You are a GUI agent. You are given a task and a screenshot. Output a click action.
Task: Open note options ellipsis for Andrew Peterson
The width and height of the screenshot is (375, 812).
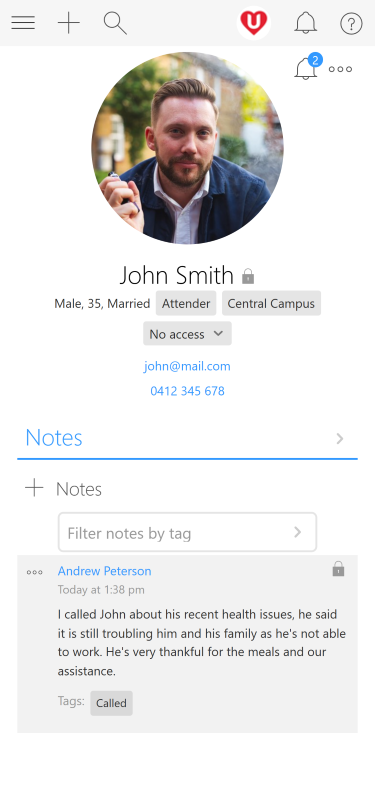(x=35, y=572)
